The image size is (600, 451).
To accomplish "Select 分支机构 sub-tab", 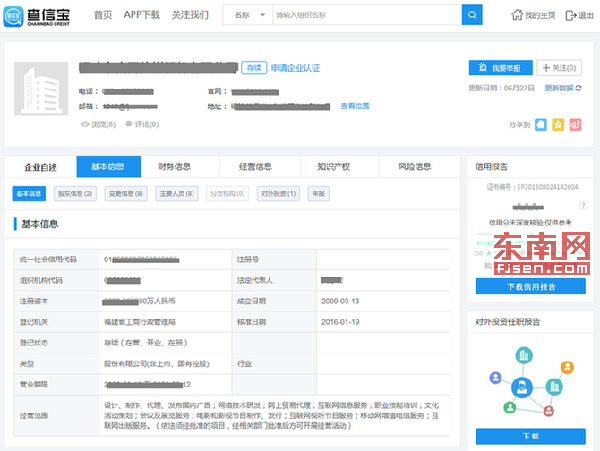I will coord(227,194).
